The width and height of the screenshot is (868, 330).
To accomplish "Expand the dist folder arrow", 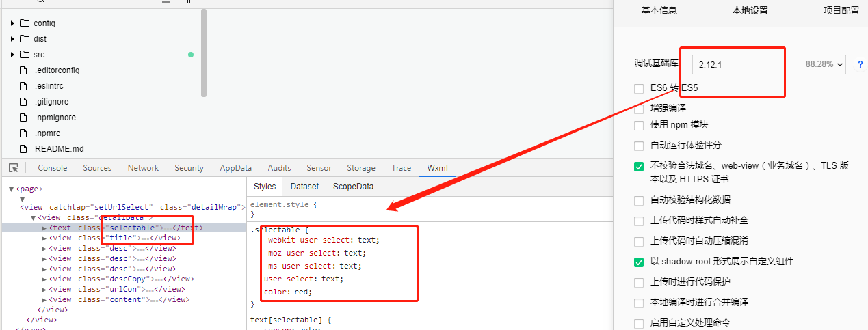I will (x=12, y=39).
